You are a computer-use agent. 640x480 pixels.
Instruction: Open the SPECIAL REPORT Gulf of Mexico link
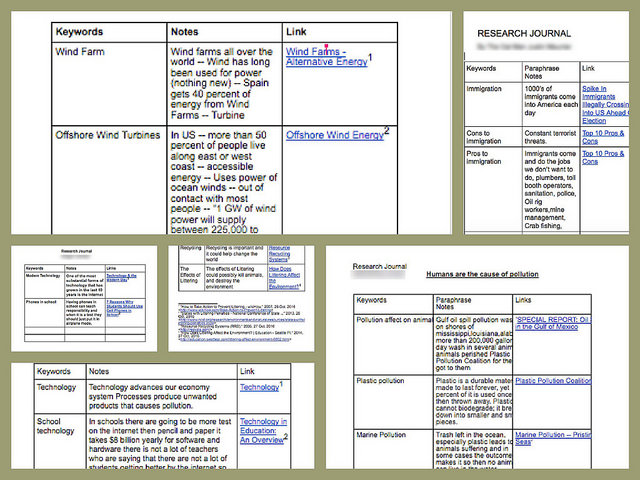coord(553,323)
